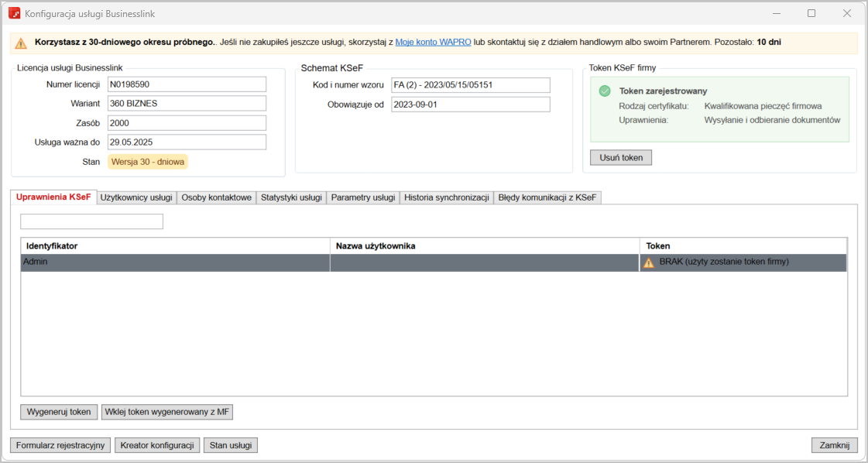This screenshot has width=868, height=463.
Task: Select the Admin row in the table
Action: 434,262
